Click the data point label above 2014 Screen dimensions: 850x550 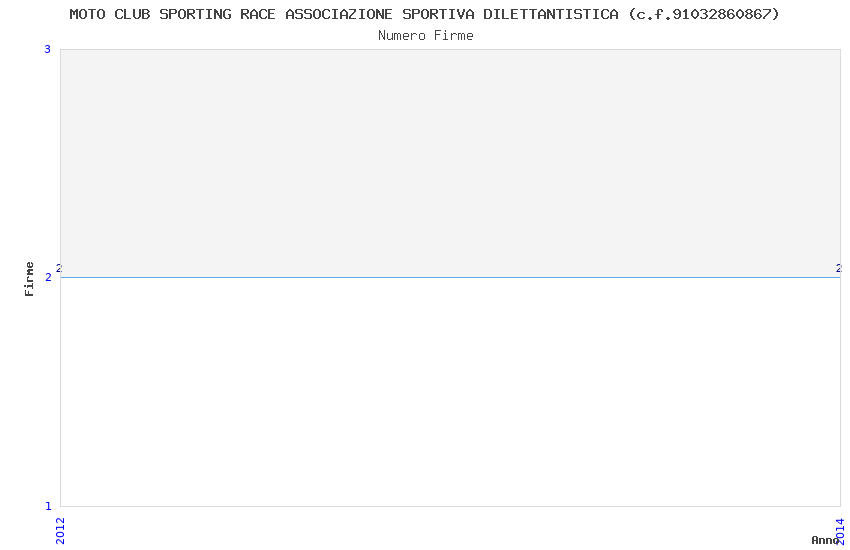pyautogui.click(x=839, y=268)
